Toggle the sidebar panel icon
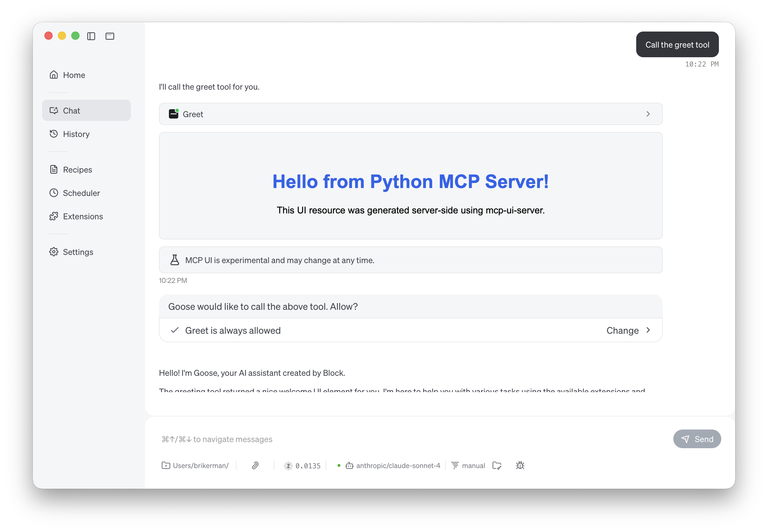 tap(91, 36)
